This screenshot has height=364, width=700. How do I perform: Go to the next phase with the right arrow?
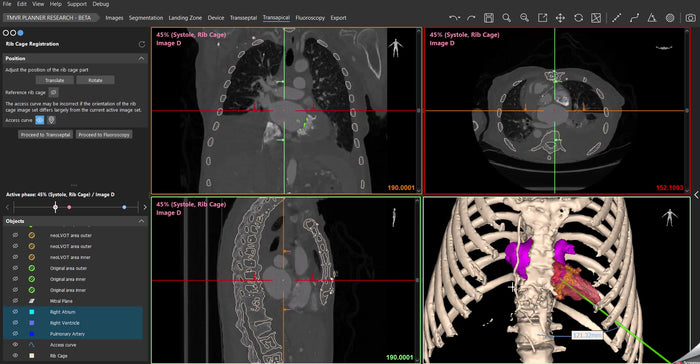click(x=145, y=207)
